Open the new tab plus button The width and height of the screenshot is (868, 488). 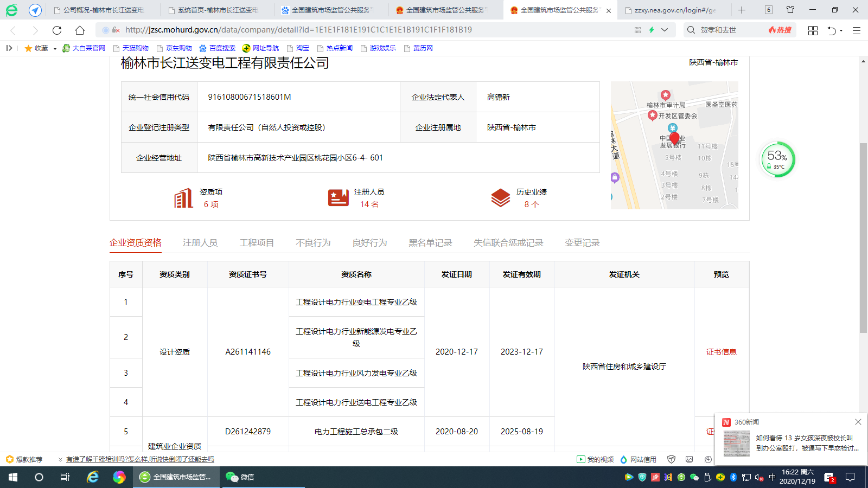[742, 10]
